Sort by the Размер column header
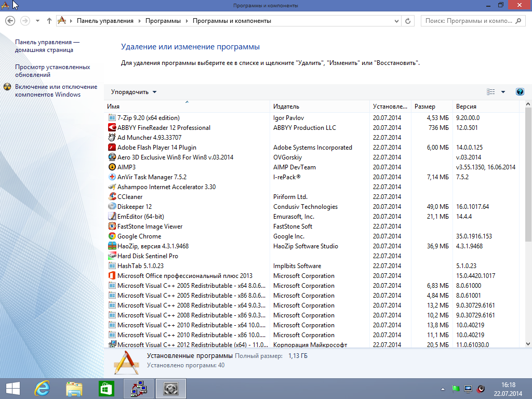532x399 pixels. (432, 106)
